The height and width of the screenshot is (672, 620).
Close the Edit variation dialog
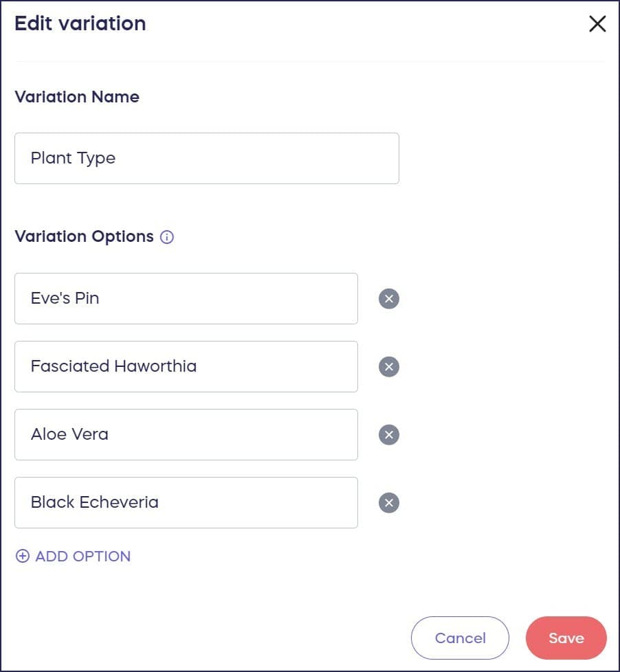point(597,24)
